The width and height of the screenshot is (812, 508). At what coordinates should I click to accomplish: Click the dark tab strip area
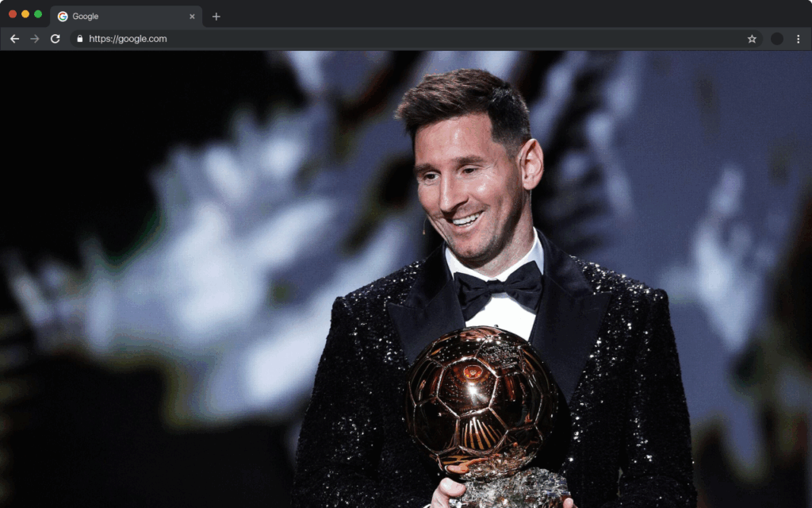click(396, 15)
